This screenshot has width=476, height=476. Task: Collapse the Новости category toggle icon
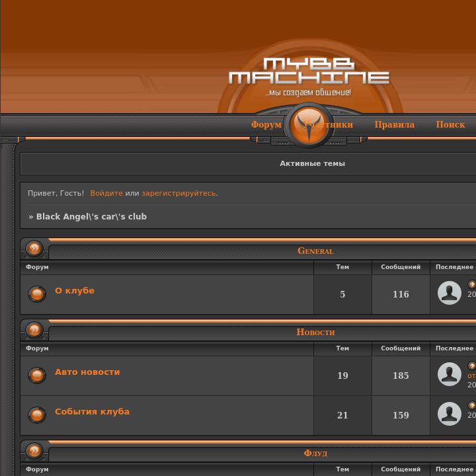[x=34, y=330]
